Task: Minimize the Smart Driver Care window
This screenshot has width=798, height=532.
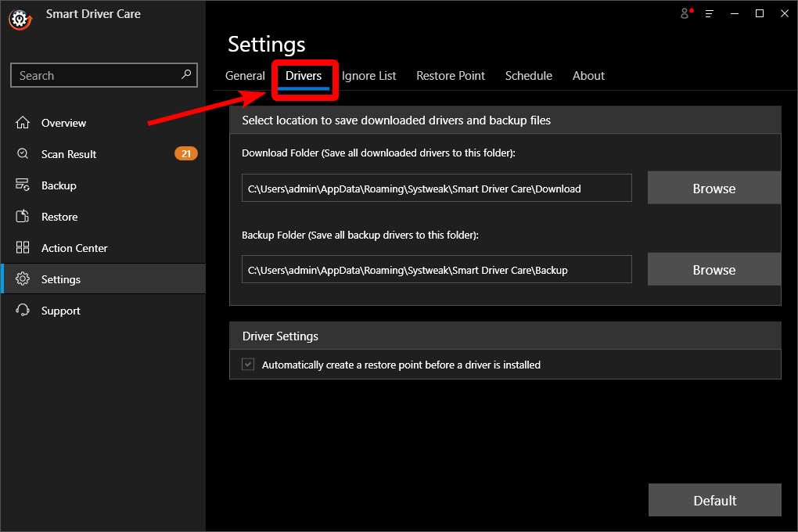Action: [735, 14]
